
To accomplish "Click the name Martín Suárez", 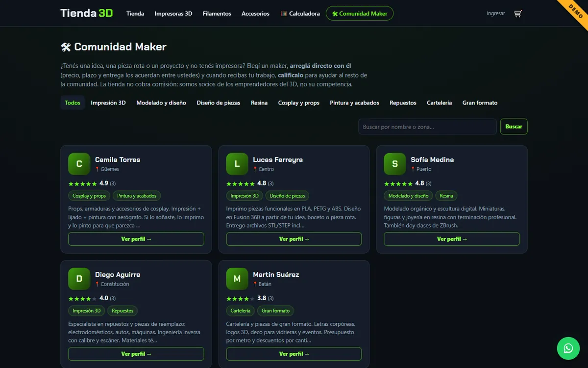I will point(276,274).
